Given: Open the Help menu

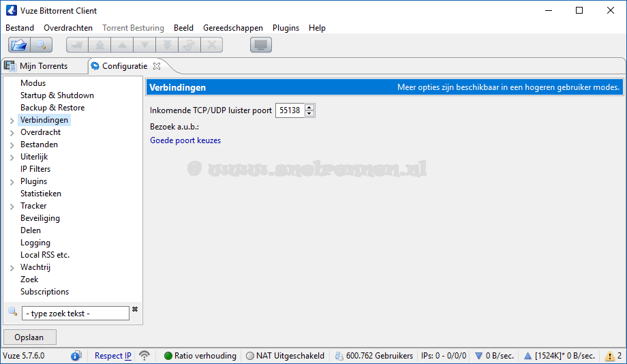Looking at the screenshot, I should click(317, 27).
